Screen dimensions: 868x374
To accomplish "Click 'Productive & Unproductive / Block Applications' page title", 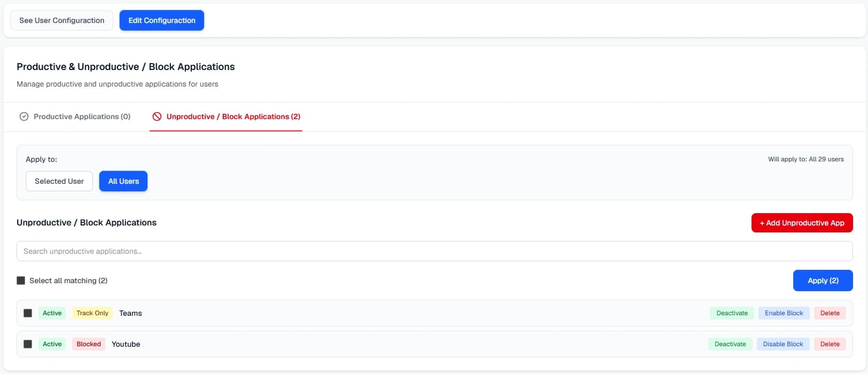I will point(126,67).
